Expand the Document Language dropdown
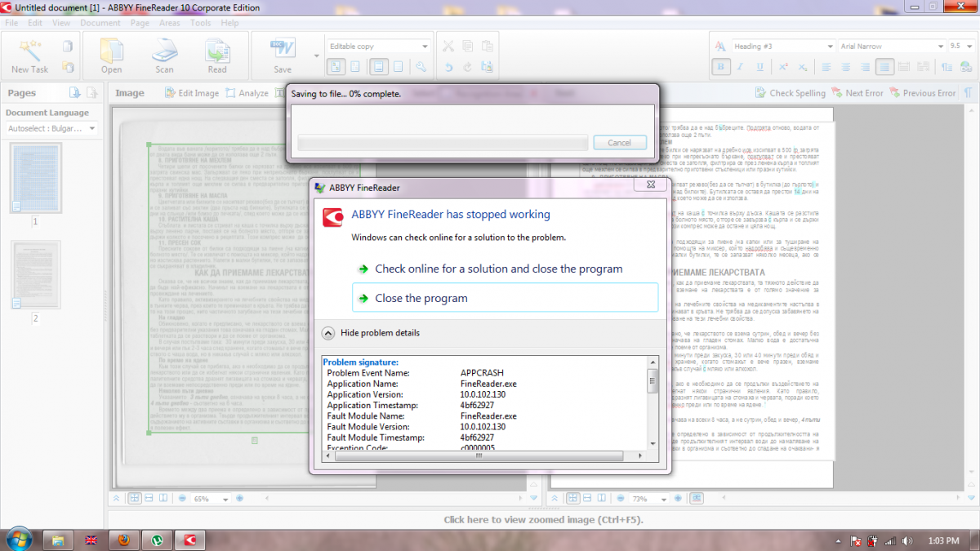The image size is (980, 551). pyautogui.click(x=51, y=128)
